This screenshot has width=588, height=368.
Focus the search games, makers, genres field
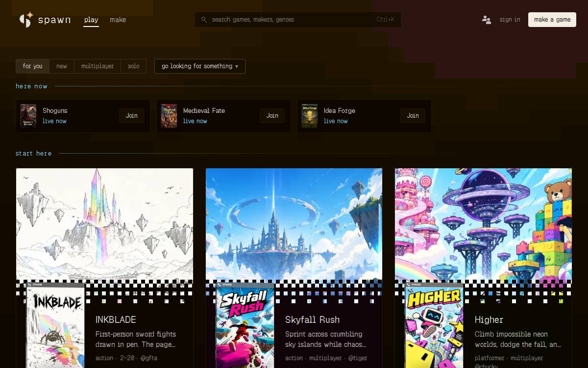pyautogui.click(x=298, y=20)
